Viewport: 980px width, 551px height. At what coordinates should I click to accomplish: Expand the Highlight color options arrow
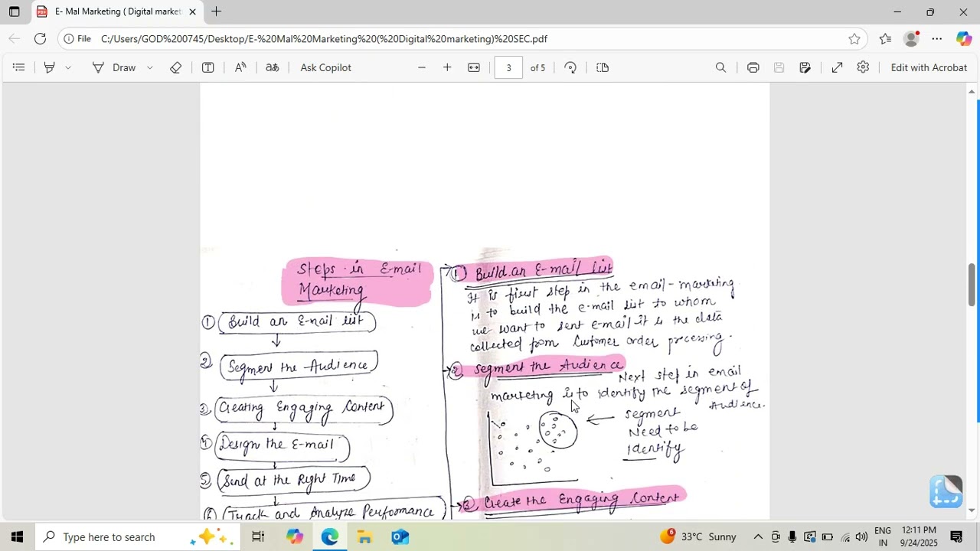[68, 67]
